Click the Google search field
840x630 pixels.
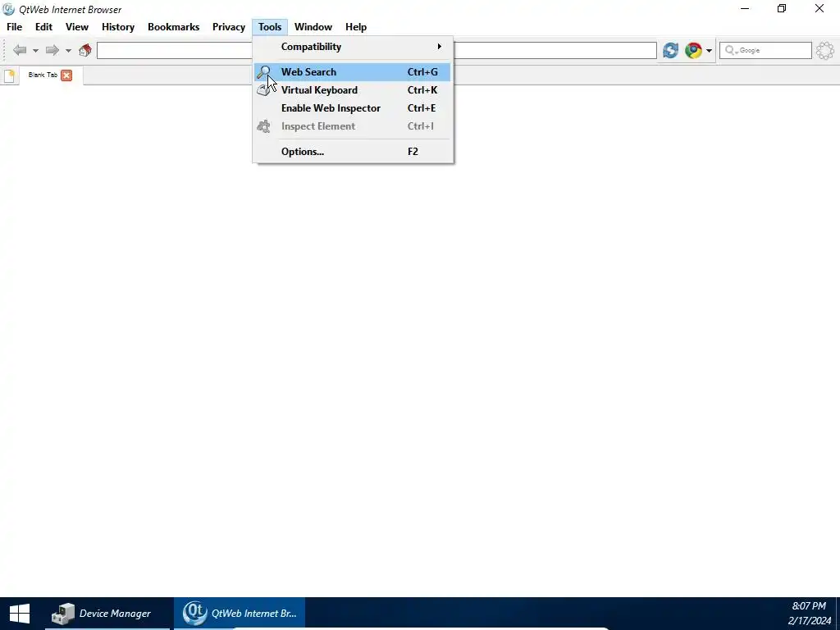click(765, 50)
